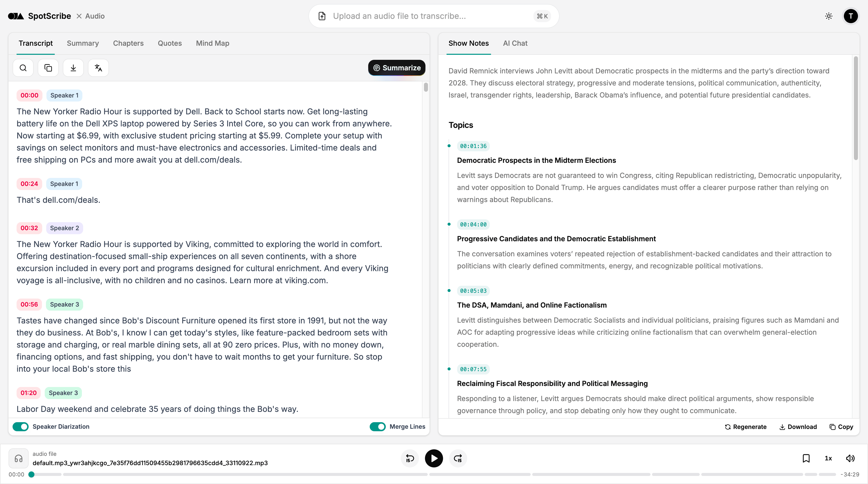Toggle the light/dark theme sun icon
This screenshot has width=868, height=484.
(829, 16)
